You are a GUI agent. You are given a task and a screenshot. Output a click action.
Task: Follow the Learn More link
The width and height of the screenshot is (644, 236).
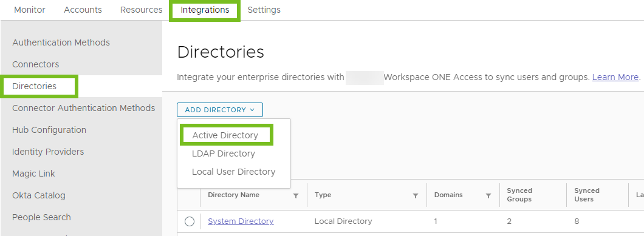(x=615, y=77)
